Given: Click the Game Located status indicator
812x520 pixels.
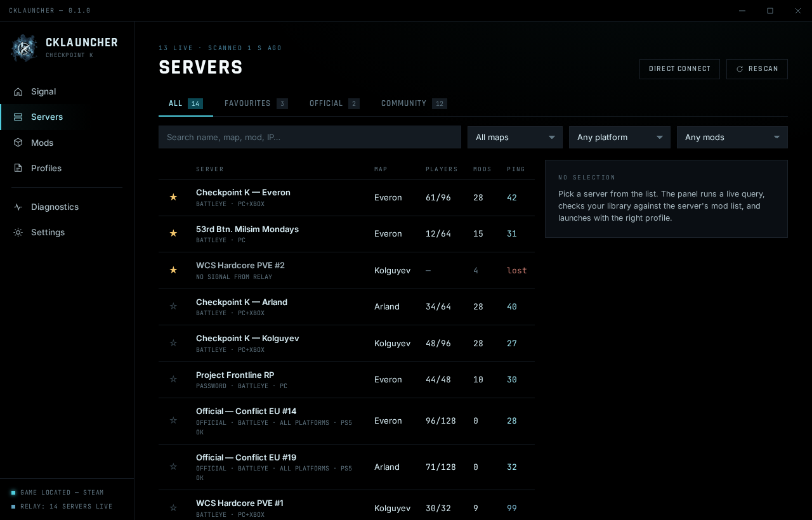Looking at the screenshot, I should pyautogui.click(x=13, y=492).
